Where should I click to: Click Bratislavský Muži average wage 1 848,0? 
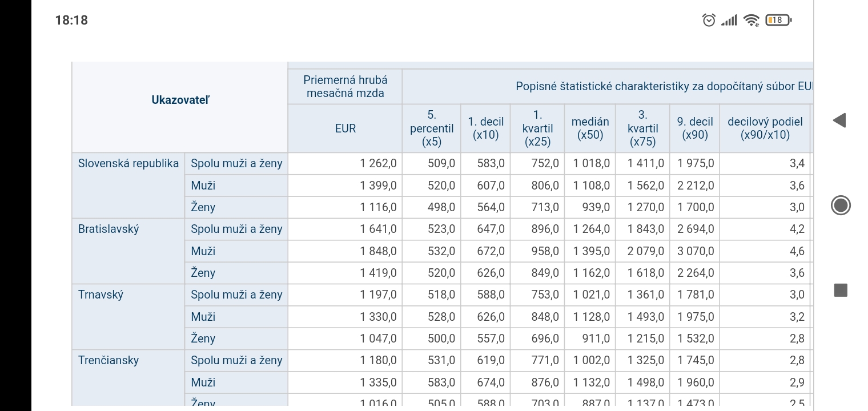coord(378,251)
